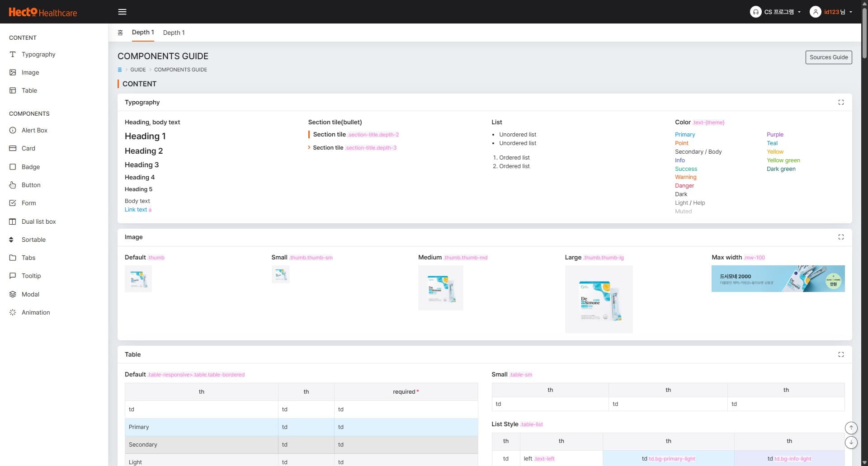Click the user avatar icon
The image size is (868, 466).
tap(815, 12)
